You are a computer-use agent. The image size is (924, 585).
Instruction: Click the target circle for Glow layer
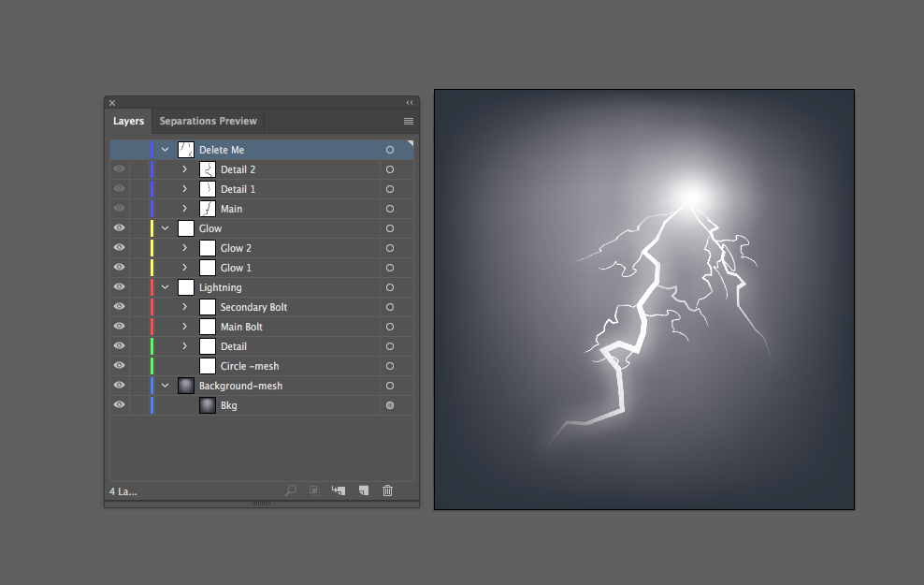[390, 228]
